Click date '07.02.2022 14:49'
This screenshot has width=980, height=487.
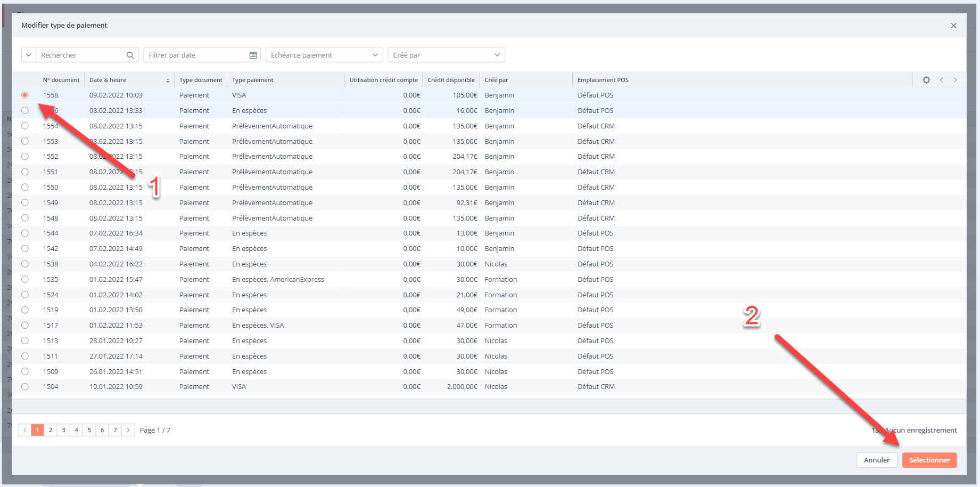click(116, 248)
